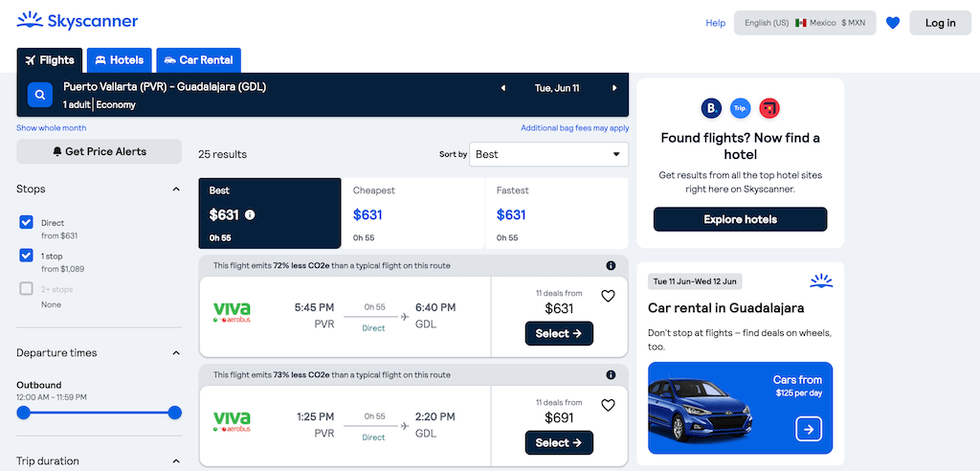Go to next day arrow beside Tue, Jun 11
The width and height of the screenshot is (980, 471).
point(614,88)
